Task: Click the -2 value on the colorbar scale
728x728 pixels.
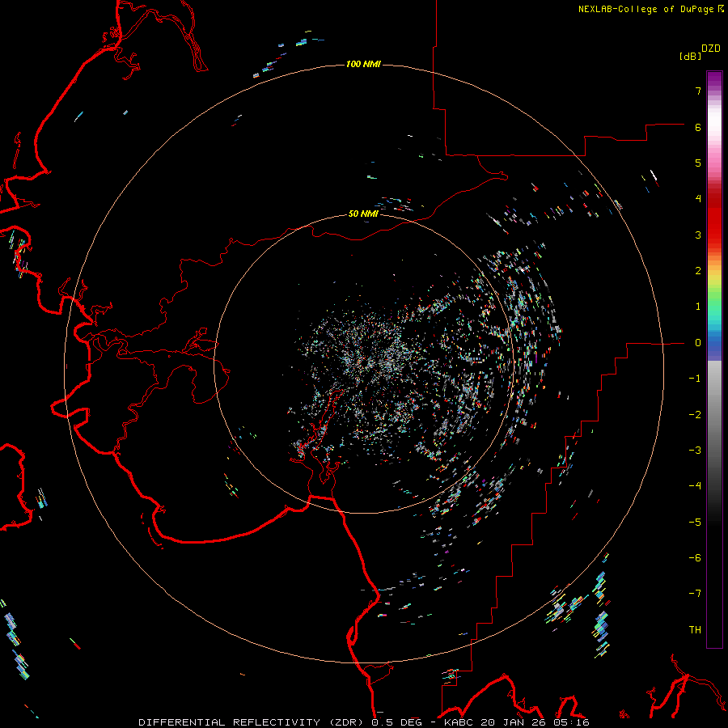Action: coord(695,414)
